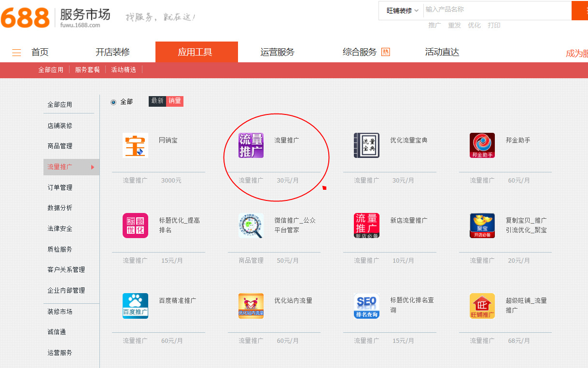Open the purple 流量推广 app icon
Image resolution: width=588 pixels, height=368 pixels.
pyautogui.click(x=251, y=145)
